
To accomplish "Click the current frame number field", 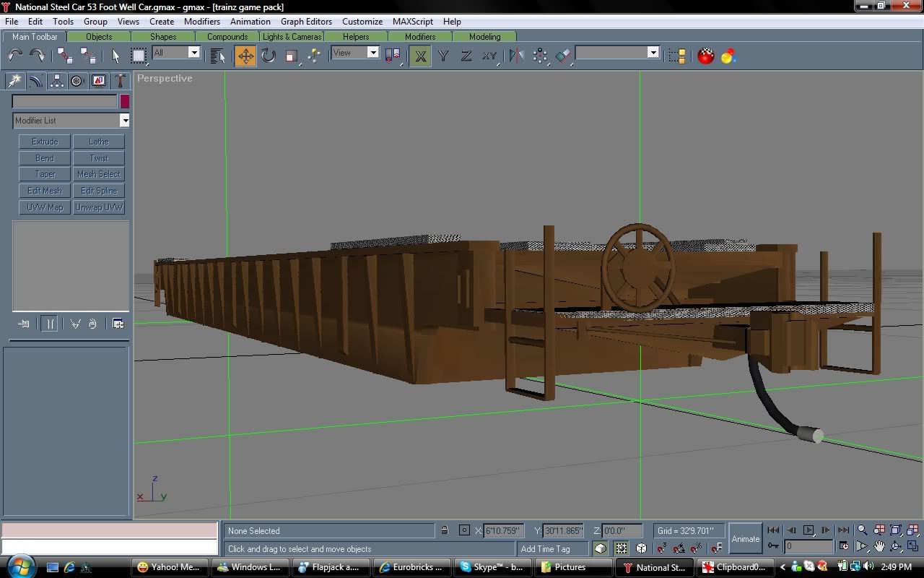I will pyautogui.click(x=808, y=547).
